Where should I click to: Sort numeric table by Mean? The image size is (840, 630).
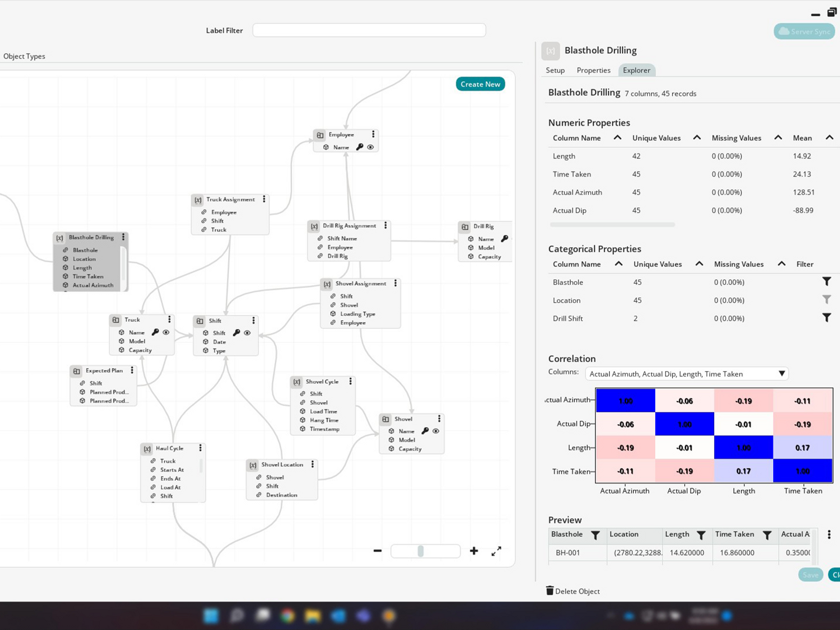830,138
